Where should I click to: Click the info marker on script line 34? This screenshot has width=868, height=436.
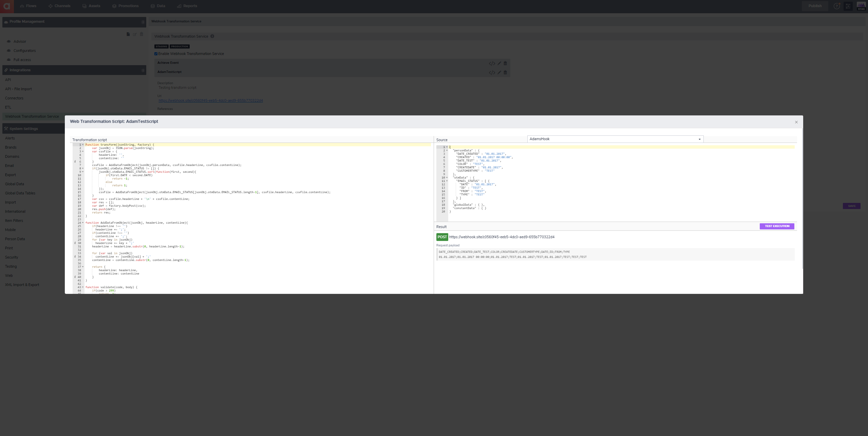point(75,257)
